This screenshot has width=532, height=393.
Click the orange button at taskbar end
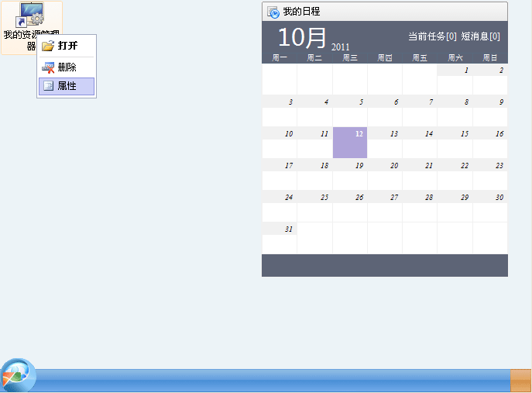(x=521, y=381)
